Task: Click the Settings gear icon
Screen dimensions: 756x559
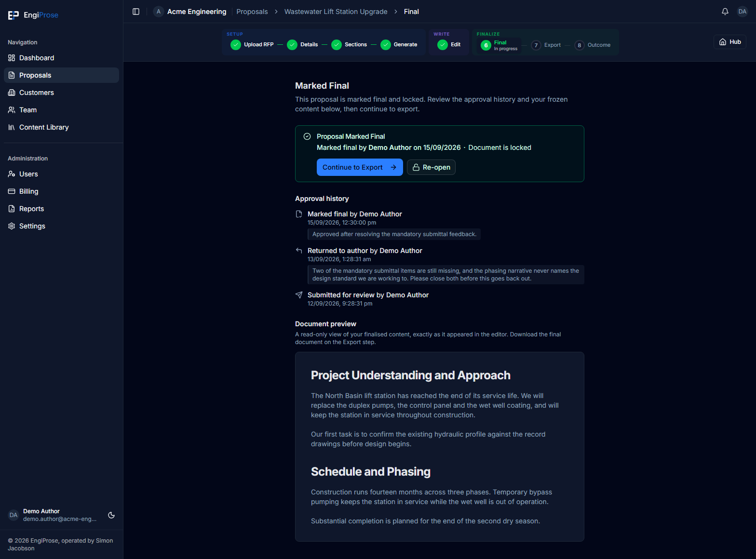Action: tap(12, 226)
